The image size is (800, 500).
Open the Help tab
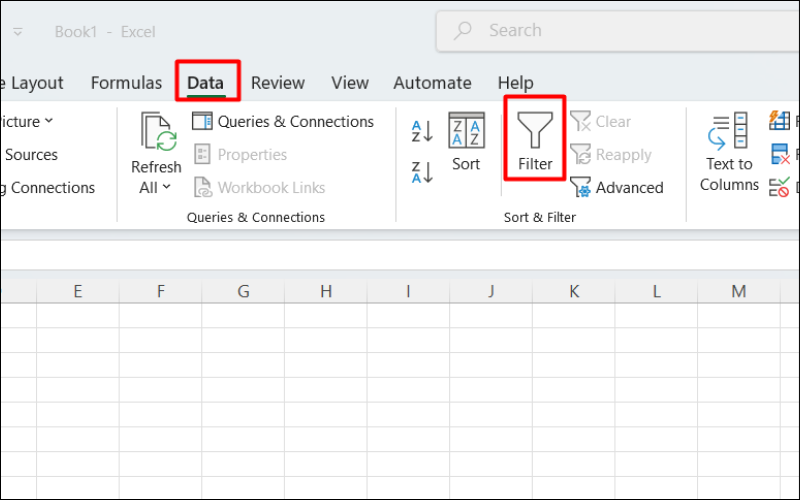coord(515,83)
